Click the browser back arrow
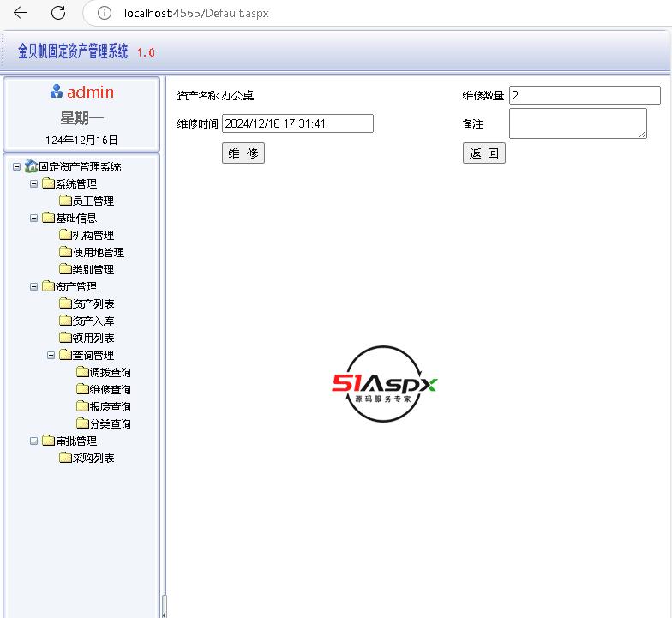The height and width of the screenshot is (618, 672). click(x=21, y=13)
